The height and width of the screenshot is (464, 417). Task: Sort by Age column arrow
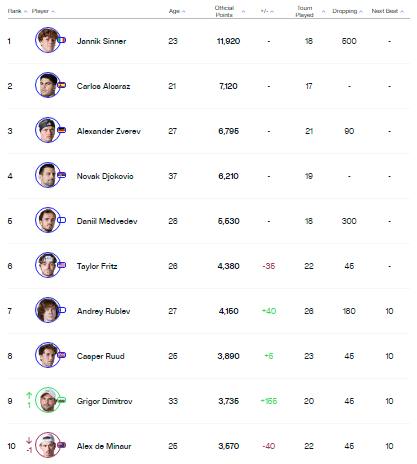[x=184, y=12]
